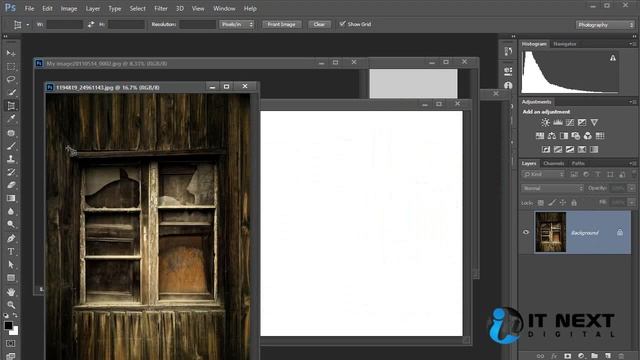Image resolution: width=640 pixels, height=360 pixels.
Task: Create a new layer group
Action: coord(594,356)
